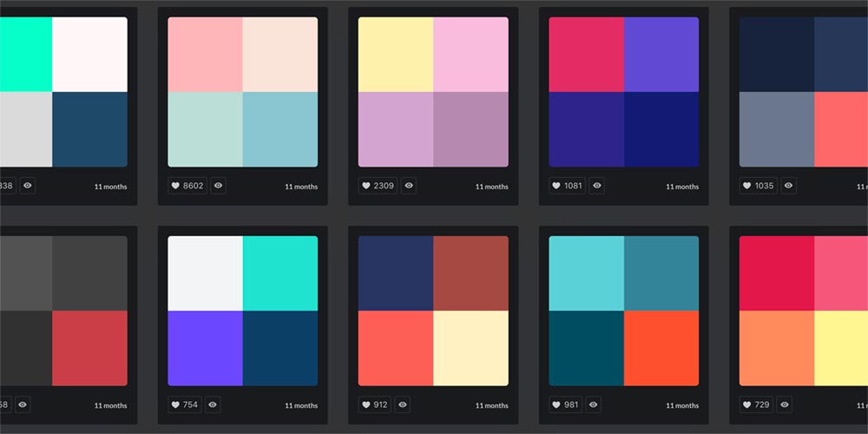Click eye icon under the aqua-and-white palette
Screen dimensions: 868x434
[28, 186]
